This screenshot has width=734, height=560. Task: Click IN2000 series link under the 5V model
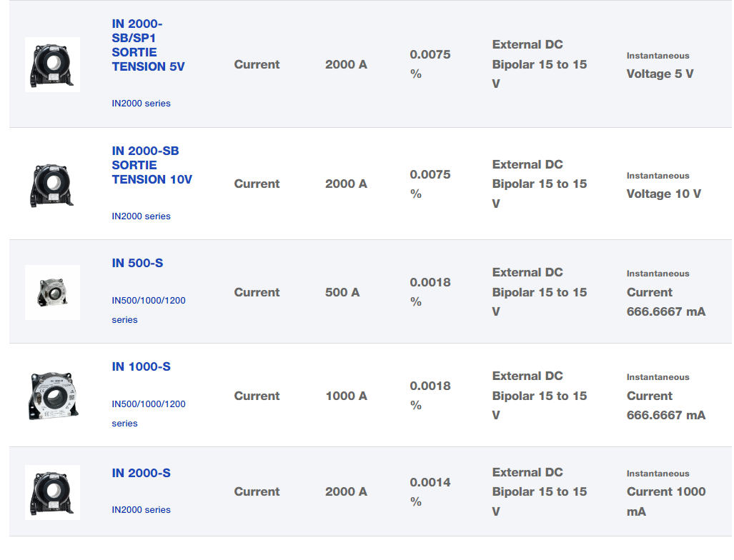click(x=141, y=103)
